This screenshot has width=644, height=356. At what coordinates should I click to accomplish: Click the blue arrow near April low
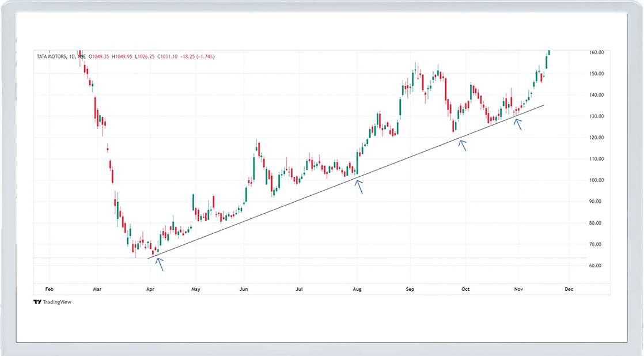click(x=159, y=264)
